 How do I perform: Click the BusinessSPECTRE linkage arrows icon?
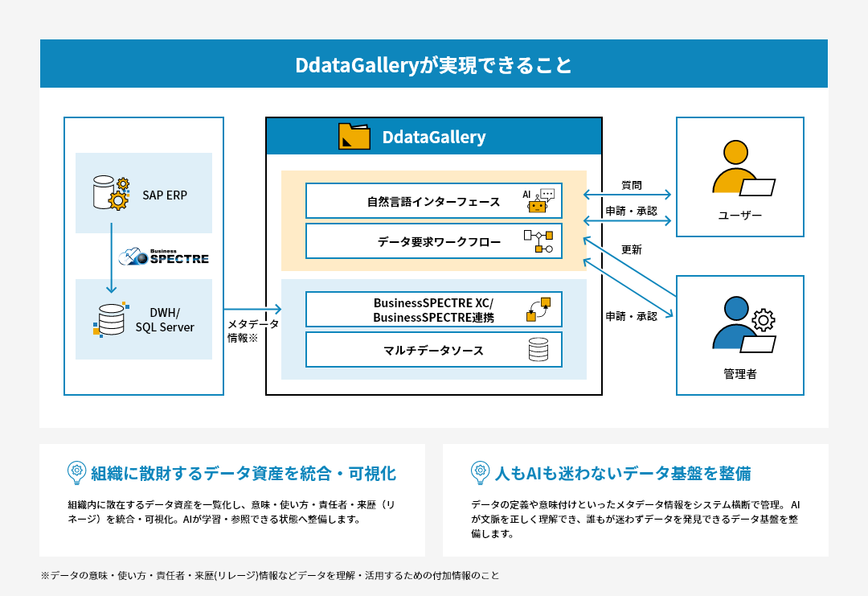[538, 309]
